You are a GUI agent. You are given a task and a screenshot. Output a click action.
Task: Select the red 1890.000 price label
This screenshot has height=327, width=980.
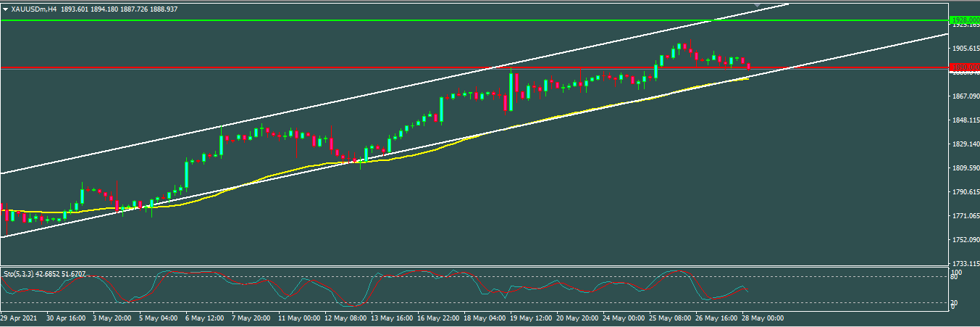coord(964,67)
